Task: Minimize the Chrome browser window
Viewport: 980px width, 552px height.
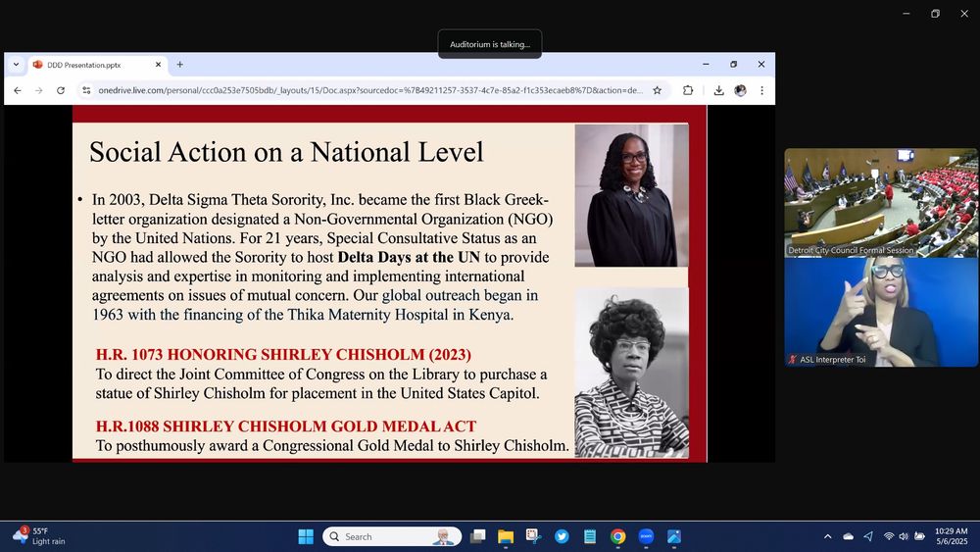Action: (706, 65)
